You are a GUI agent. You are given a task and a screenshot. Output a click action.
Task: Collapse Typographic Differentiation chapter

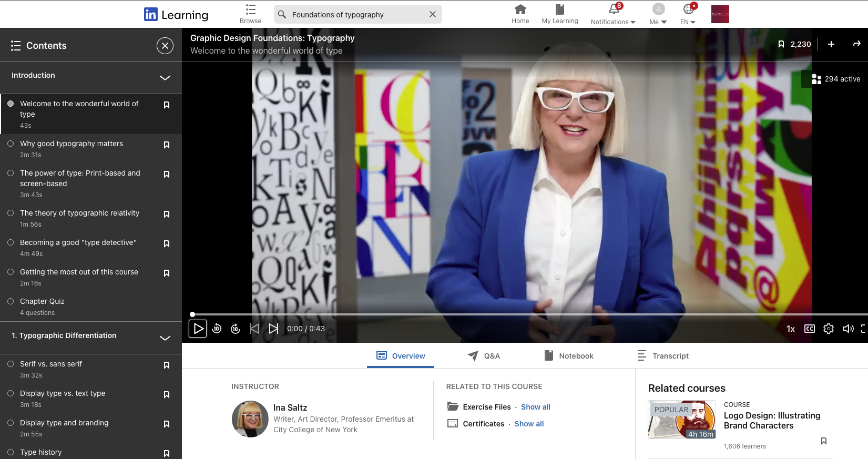pos(165,338)
